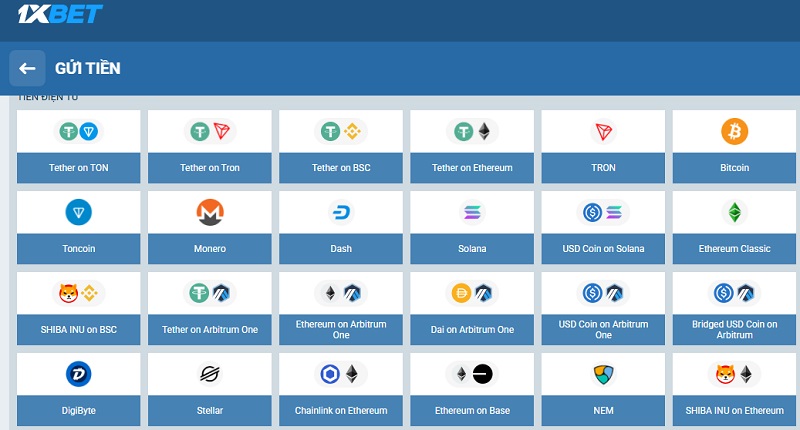Image resolution: width=800 pixels, height=430 pixels.
Task: Select the Dash icon
Action: (341, 212)
